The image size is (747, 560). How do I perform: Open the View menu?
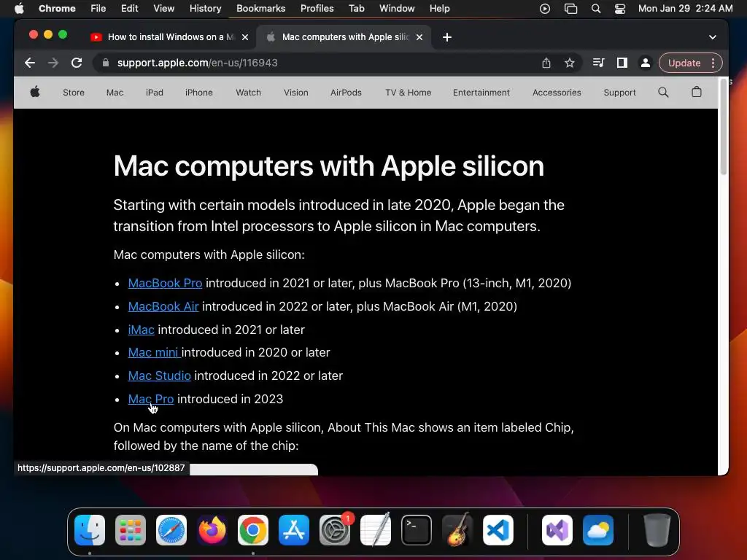[x=163, y=9]
